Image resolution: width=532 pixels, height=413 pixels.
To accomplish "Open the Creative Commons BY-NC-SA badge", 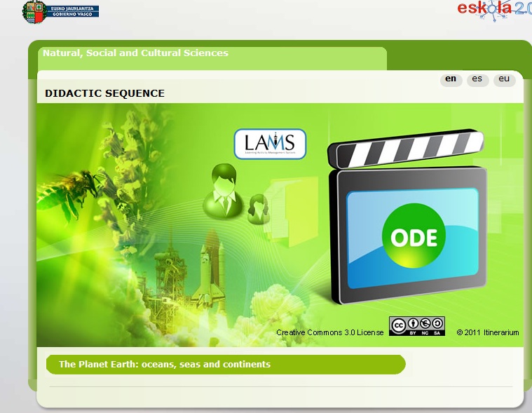I will [416, 326].
